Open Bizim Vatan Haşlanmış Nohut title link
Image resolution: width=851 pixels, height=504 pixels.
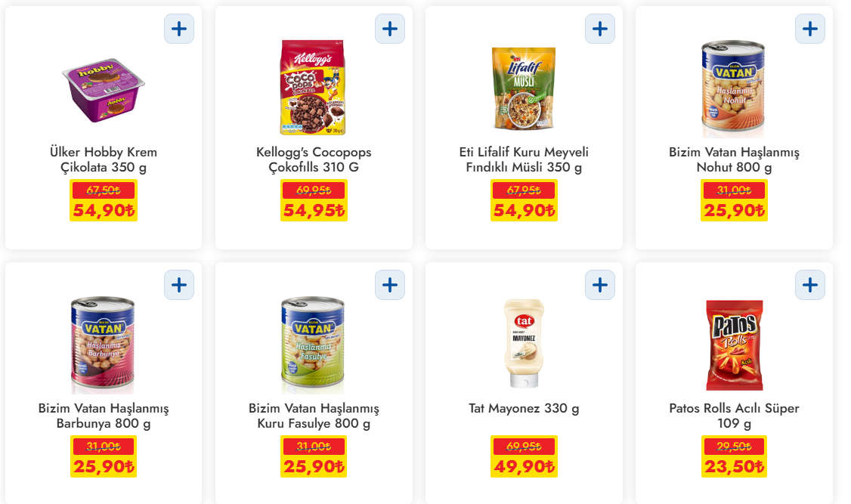(734, 159)
